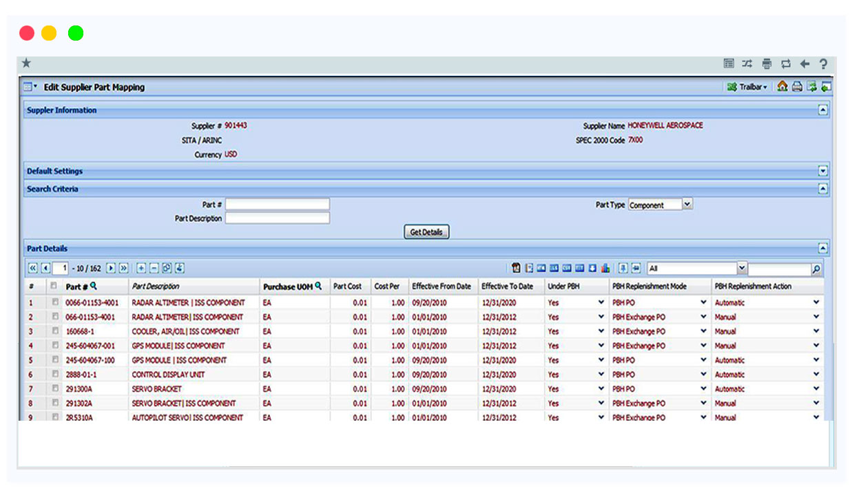Select the checkbox for part 066-01153-4001
Viewport: 861px width, 504px height.
point(55,317)
